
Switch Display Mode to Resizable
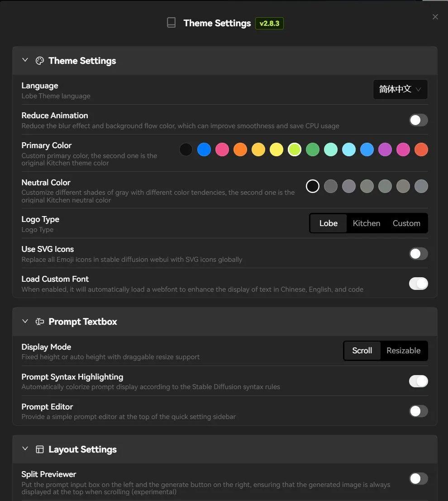(403, 351)
